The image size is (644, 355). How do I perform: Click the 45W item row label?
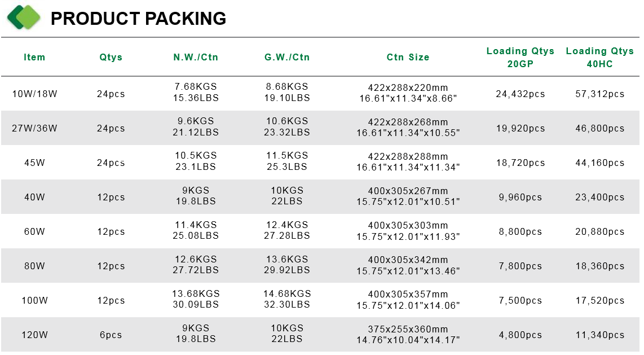(x=34, y=163)
